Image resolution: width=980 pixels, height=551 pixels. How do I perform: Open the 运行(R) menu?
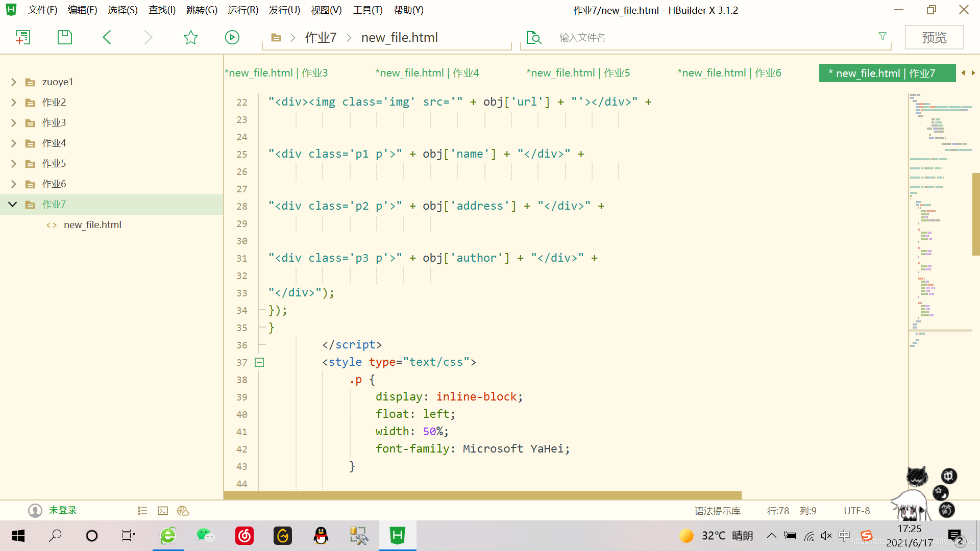(x=243, y=10)
